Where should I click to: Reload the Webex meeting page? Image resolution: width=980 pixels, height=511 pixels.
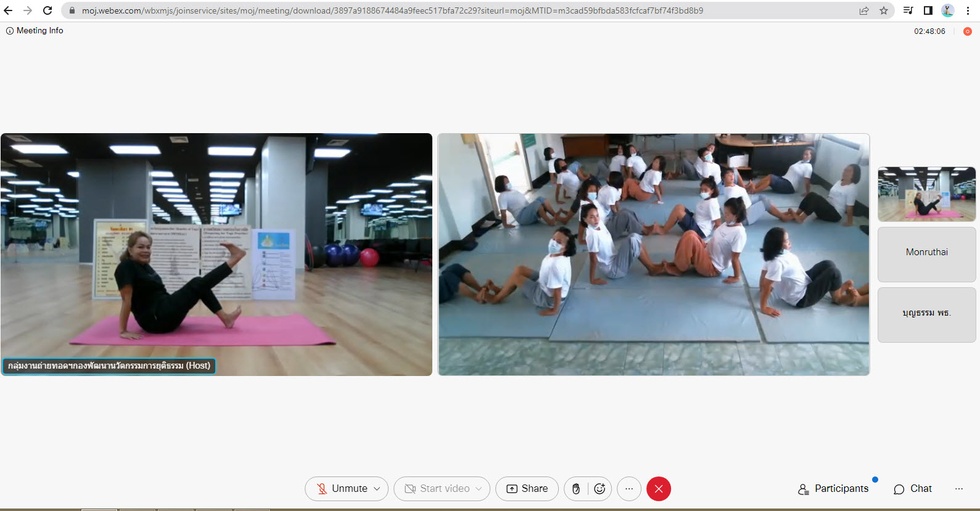pyautogui.click(x=47, y=10)
